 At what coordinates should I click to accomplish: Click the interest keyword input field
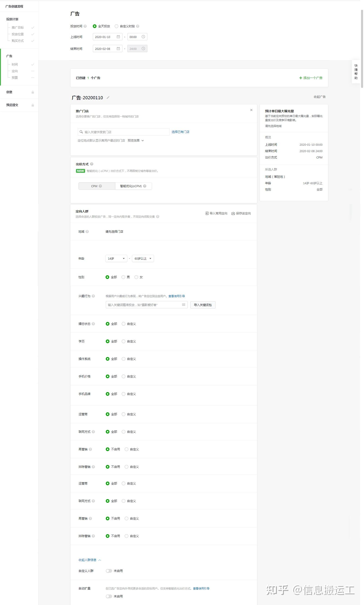click(x=147, y=305)
